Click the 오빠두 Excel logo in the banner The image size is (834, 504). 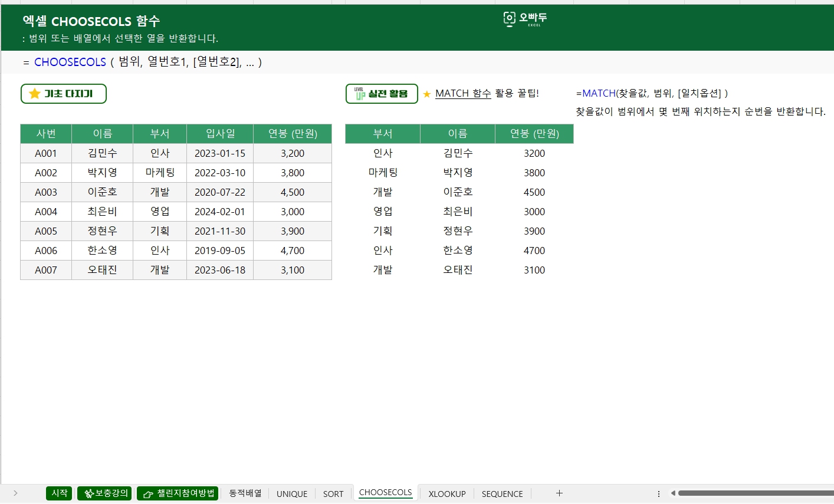[525, 19]
